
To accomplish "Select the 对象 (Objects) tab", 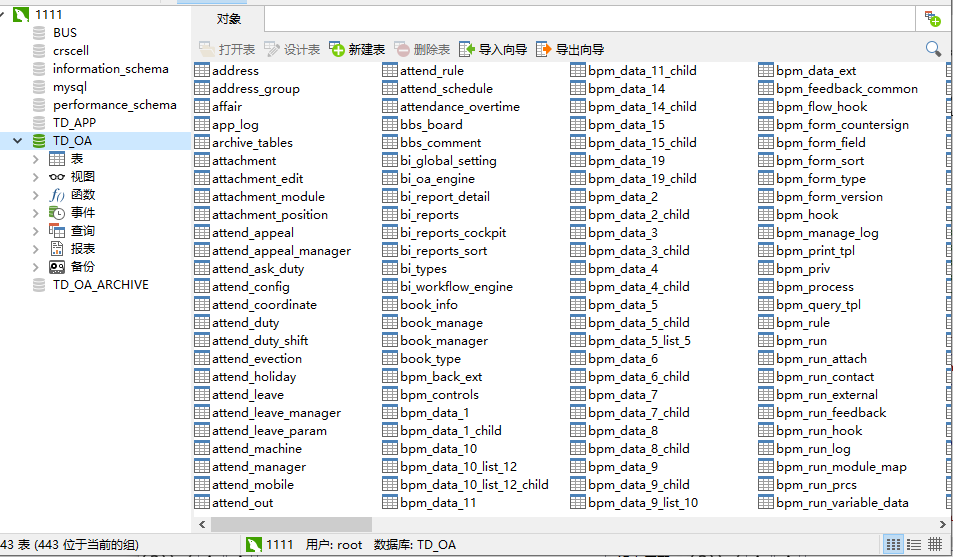I will click(229, 19).
